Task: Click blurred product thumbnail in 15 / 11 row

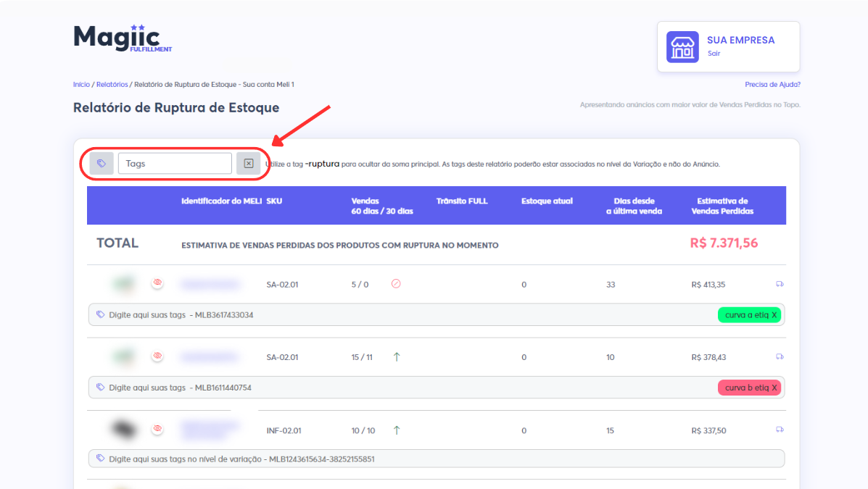Action: [124, 357]
